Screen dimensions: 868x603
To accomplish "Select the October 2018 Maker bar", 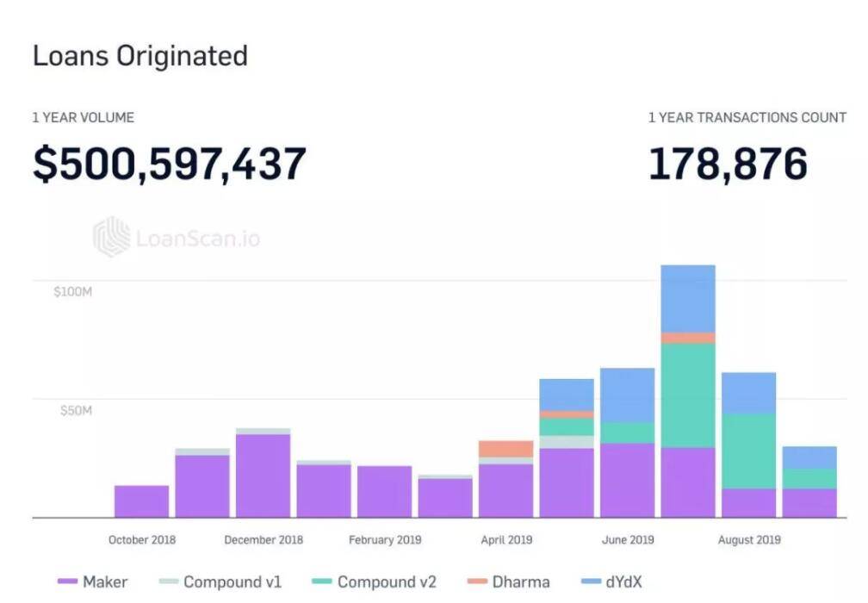I will 142,501.
